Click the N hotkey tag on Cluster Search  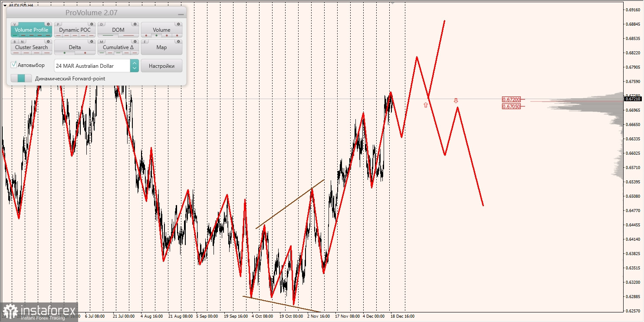22,42
